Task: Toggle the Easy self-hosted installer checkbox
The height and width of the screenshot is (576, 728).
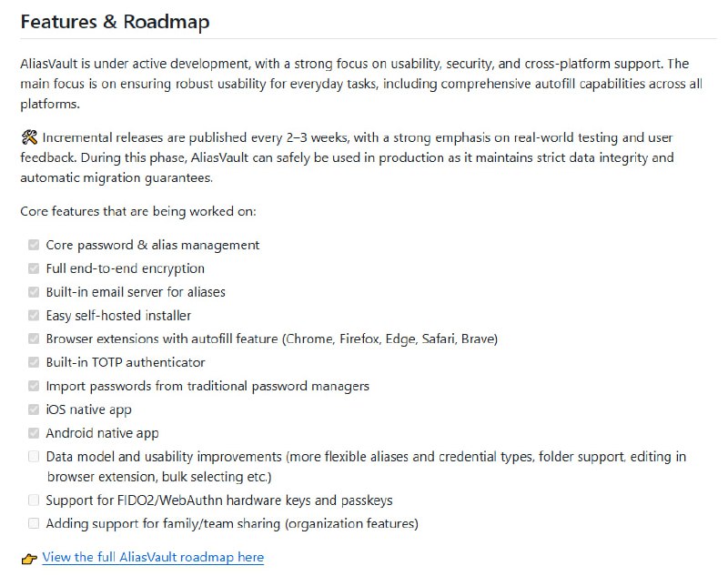Action: pyautogui.click(x=34, y=316)
